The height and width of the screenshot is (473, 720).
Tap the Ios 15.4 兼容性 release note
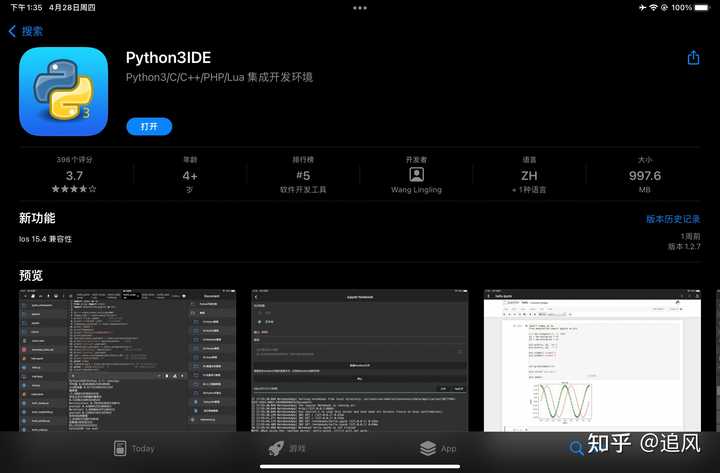pos(45,239)
